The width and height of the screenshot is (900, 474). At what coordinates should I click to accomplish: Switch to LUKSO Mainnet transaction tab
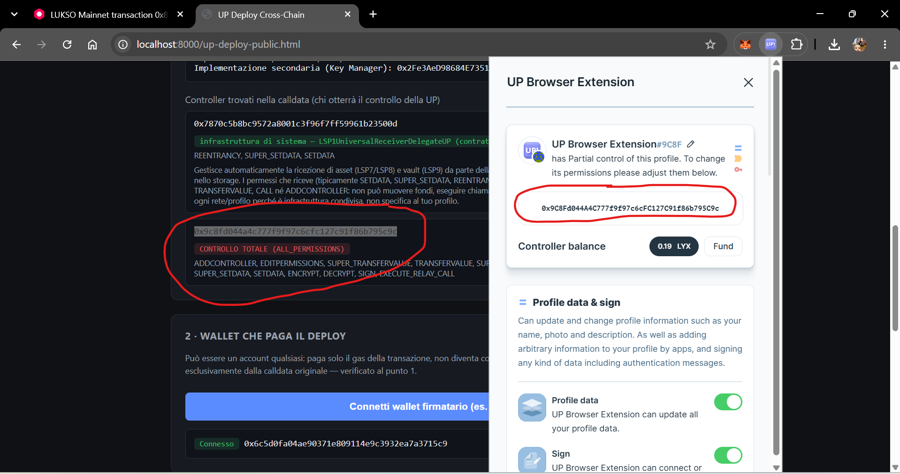(108, 15)
